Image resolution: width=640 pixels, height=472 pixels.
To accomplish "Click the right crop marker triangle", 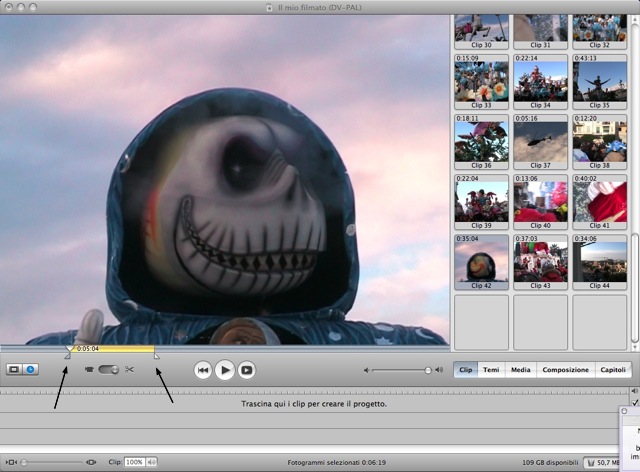I will point(156,356).
